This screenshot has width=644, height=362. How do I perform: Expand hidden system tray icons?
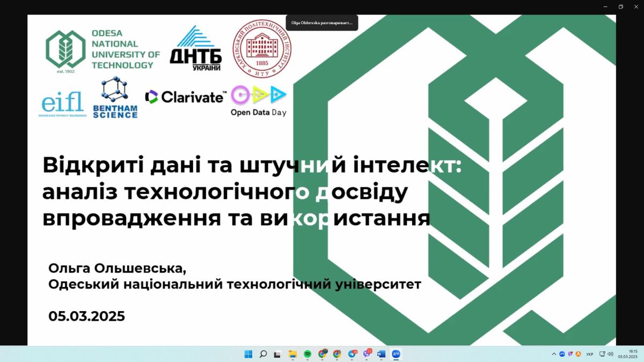coord(554,354)
